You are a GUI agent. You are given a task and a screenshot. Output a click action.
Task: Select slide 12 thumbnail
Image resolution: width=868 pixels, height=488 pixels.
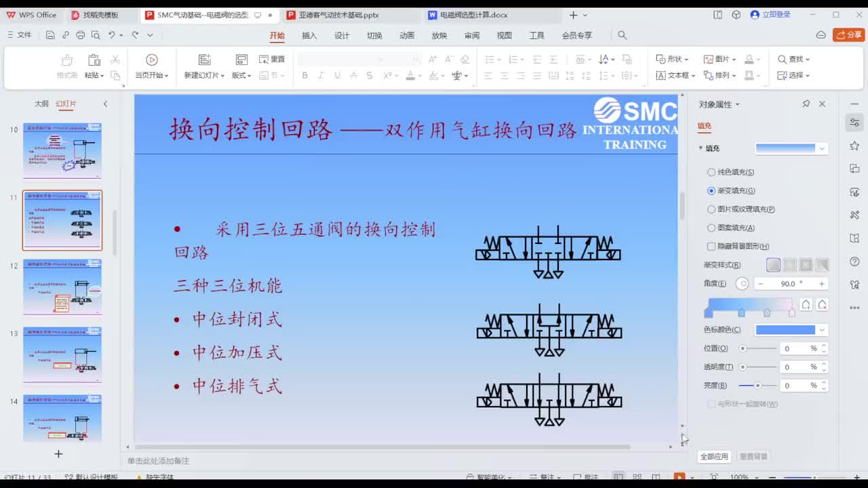coord(62,287)
